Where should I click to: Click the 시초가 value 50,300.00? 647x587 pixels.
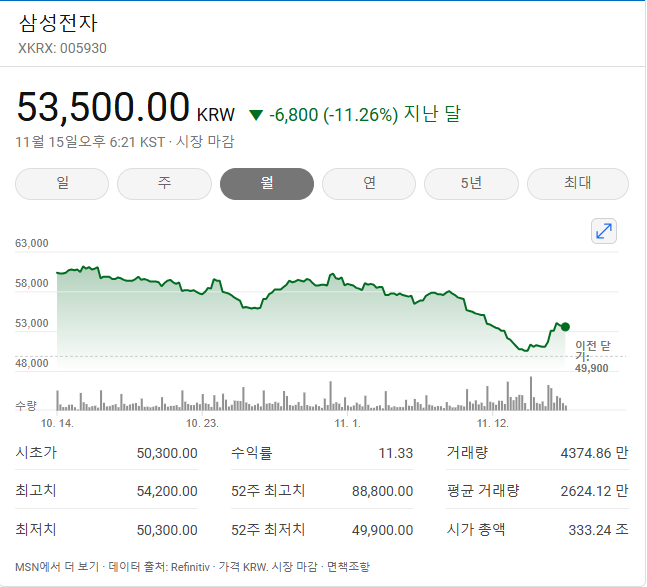click(x=167, y=453)
